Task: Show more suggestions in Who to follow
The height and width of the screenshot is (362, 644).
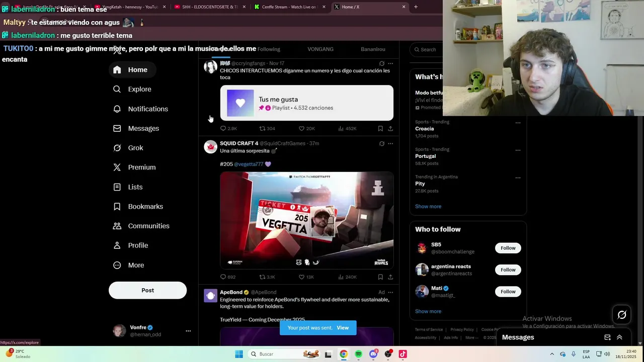Action: click(x=428, y=311)
